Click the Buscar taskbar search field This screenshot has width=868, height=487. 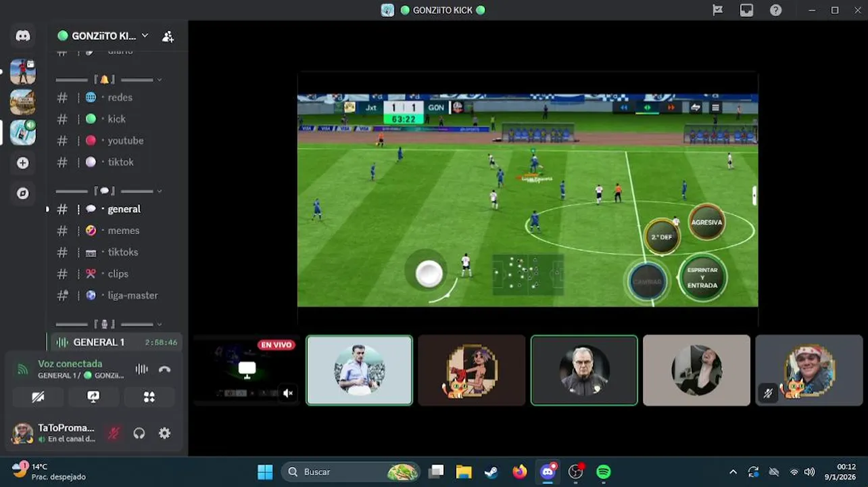click(350, 471)
